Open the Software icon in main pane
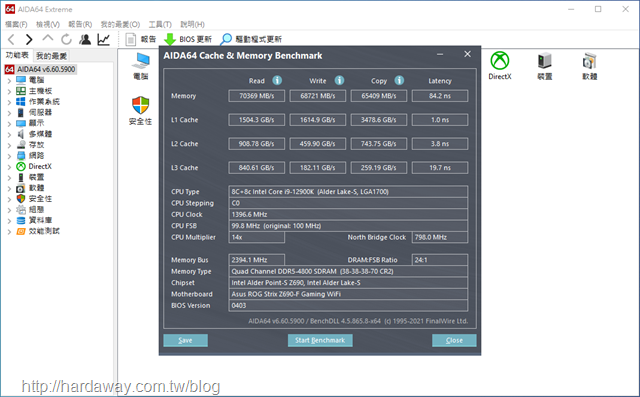Screen dimensions: 640x397 (x=589, y=66)
